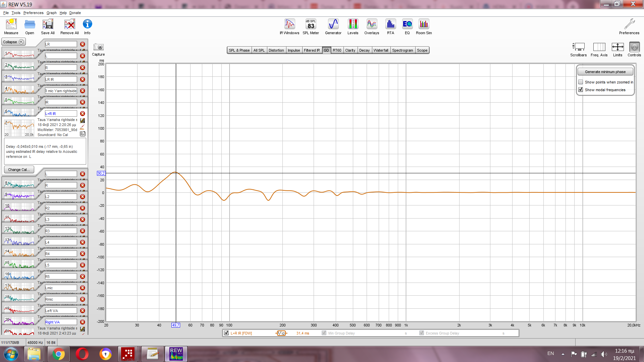Screen dimensions: 644x362
Task: Capture the graph image
Action: [98, 47]
